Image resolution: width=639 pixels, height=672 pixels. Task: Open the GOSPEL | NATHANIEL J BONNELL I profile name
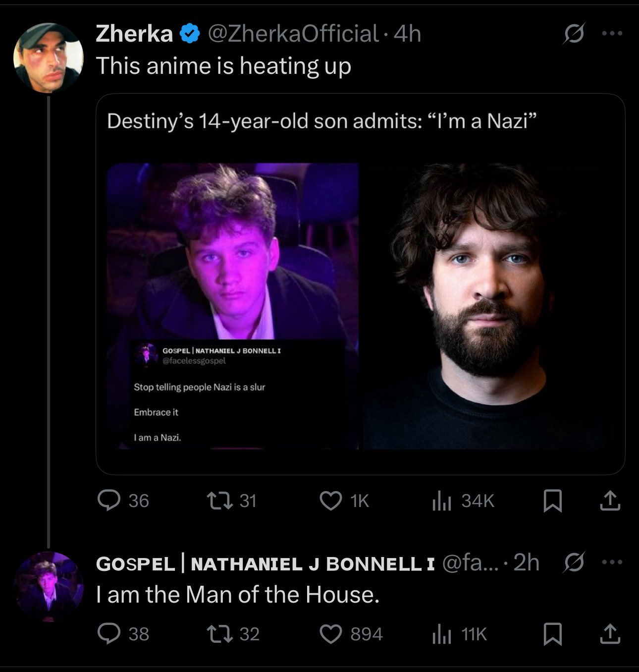coord(266,563)
